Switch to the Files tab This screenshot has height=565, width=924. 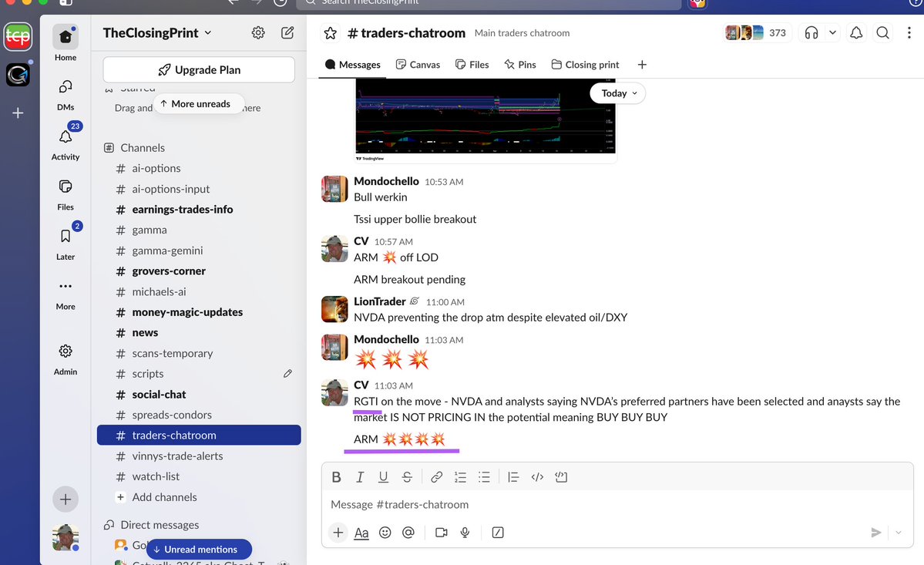(x=472, y=65)
